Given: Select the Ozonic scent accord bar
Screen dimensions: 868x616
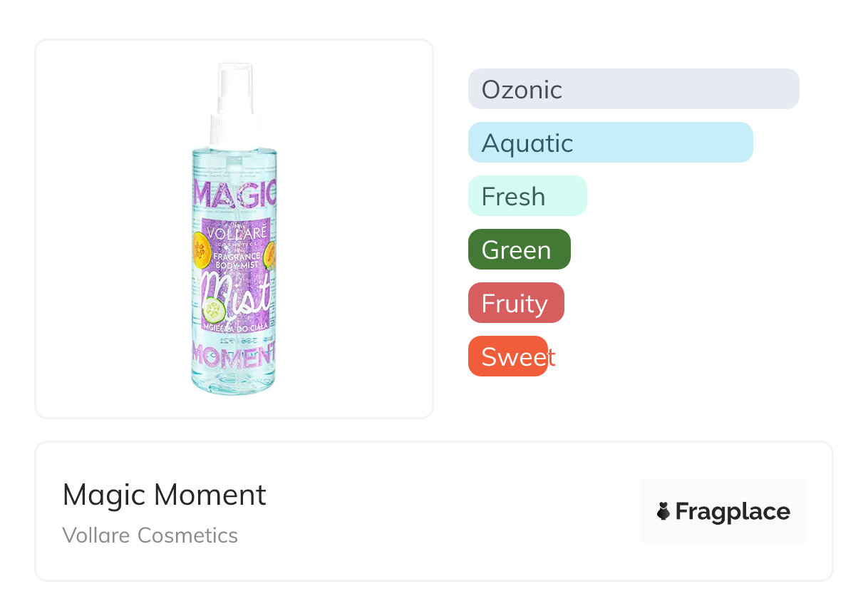Looking at the screenshot, I should tap(634, 89).
